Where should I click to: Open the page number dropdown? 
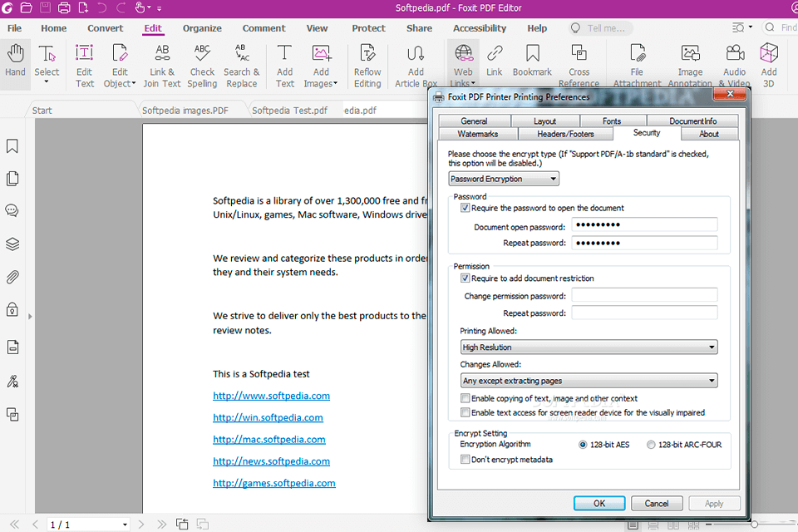point(125,525)
